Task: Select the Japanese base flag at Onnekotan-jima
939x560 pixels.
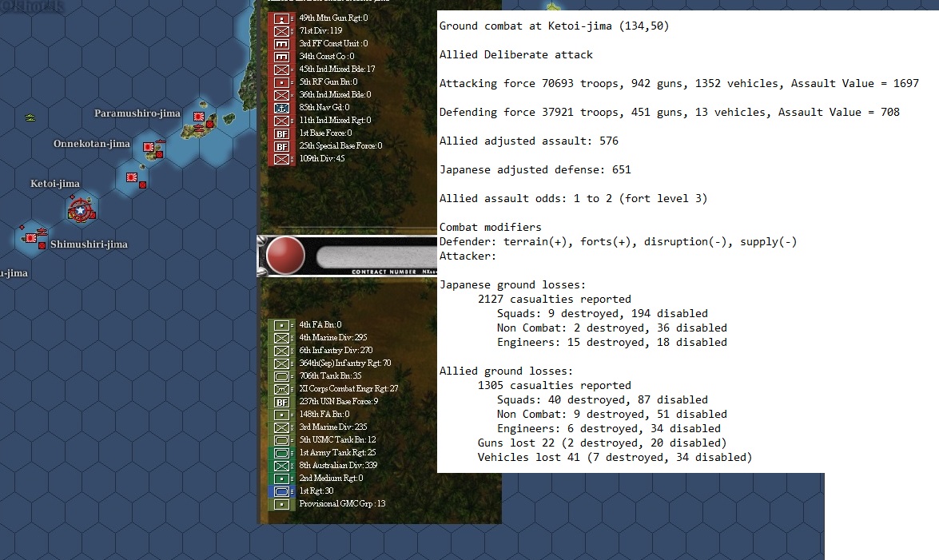Action: tap(148, 147)
